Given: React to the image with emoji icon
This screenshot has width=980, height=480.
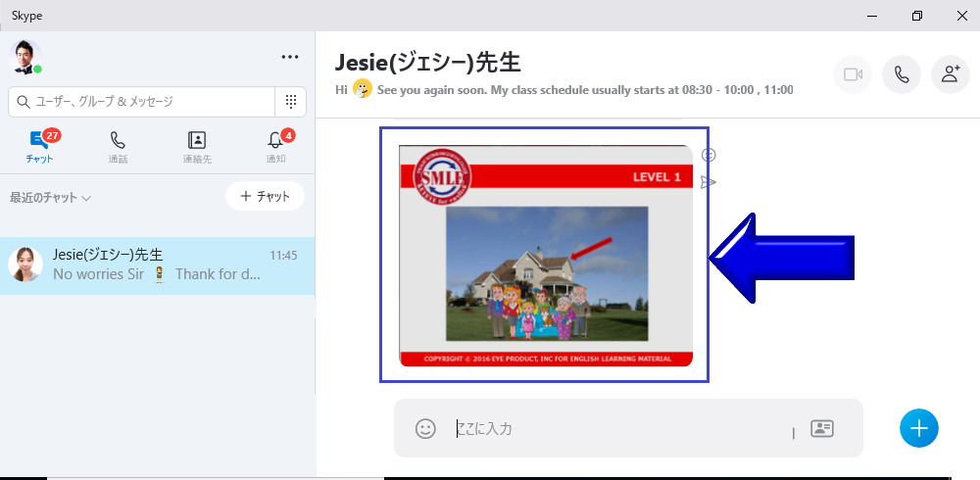Looking at the screenshot, I should (x=709, y=155).
